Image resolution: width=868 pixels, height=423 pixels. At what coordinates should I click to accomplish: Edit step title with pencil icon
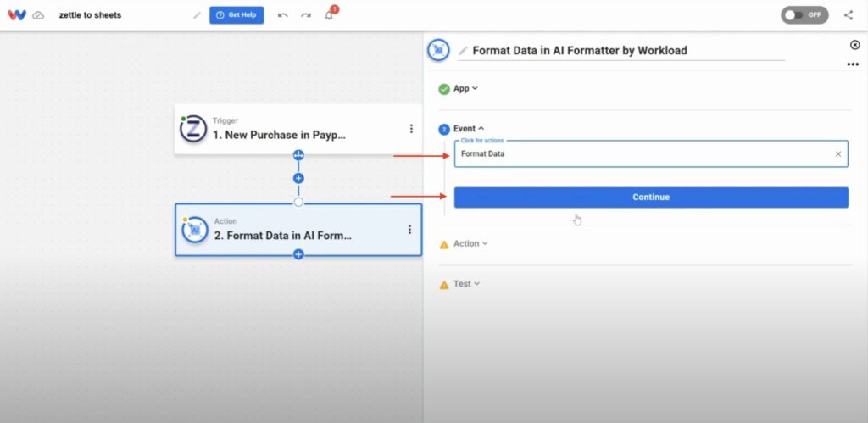coord(464,50)
